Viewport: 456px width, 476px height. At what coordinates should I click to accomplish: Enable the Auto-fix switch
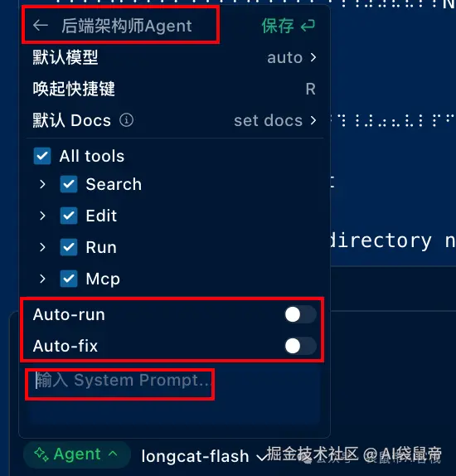pos(301,346)
